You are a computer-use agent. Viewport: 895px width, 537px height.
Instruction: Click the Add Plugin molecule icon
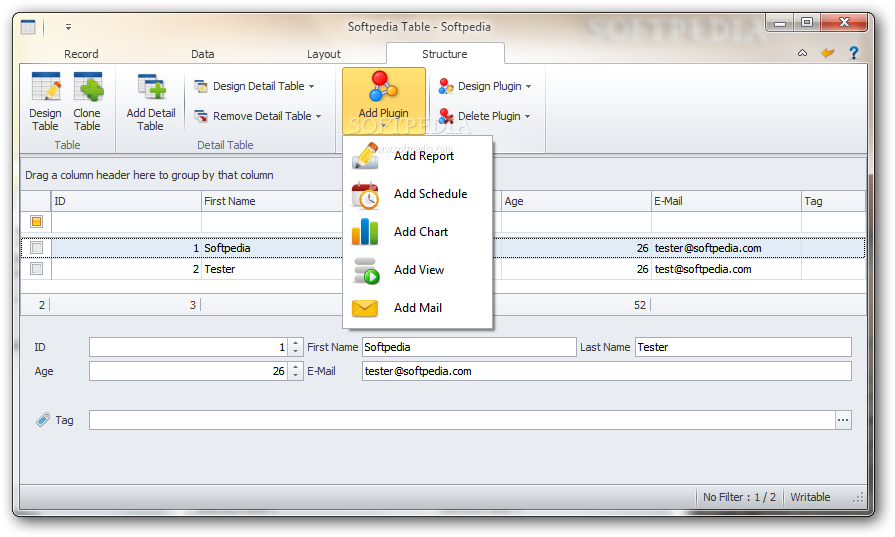click(384, 86)
